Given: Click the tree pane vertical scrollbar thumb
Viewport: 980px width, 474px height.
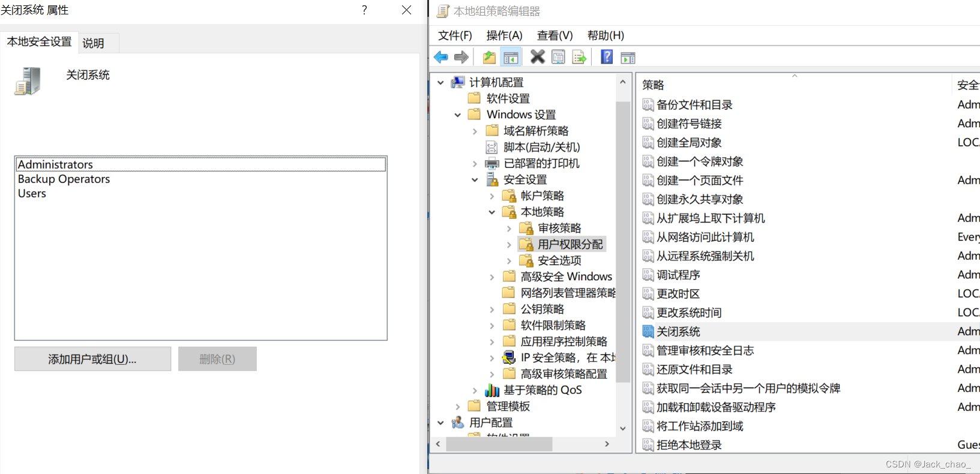Looking at the screenshot, I should pyautogui.click(x=622, y=242).
